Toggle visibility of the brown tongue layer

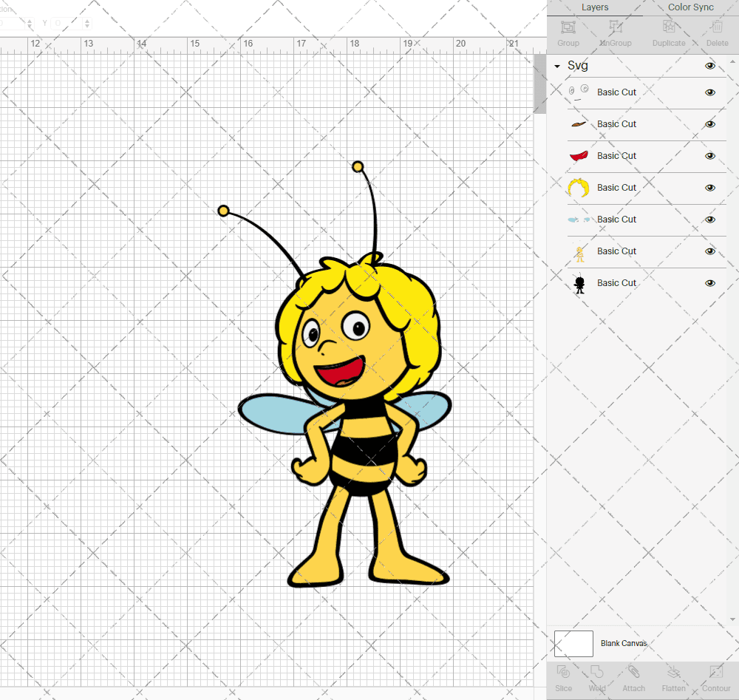click(x=709, y=124)
